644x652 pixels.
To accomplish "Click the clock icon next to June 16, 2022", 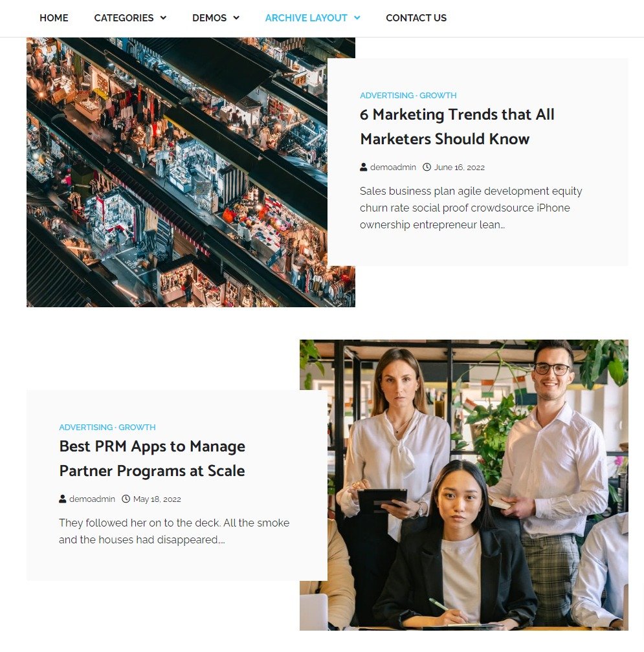I will click(x=427, y=167).
